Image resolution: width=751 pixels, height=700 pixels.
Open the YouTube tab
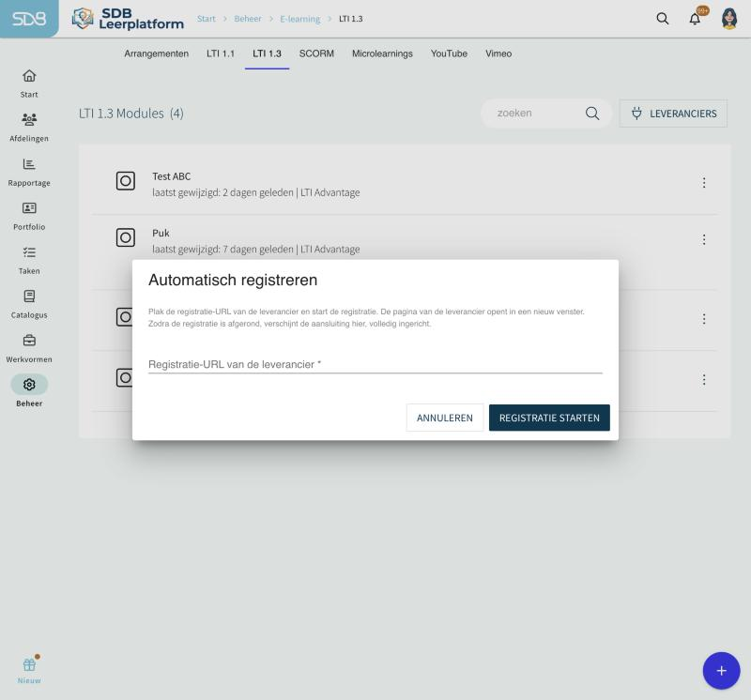(x=449, y=53)
